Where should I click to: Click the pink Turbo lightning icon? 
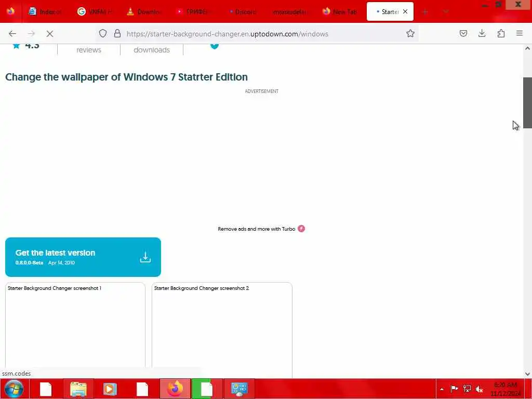coord(301,229)
